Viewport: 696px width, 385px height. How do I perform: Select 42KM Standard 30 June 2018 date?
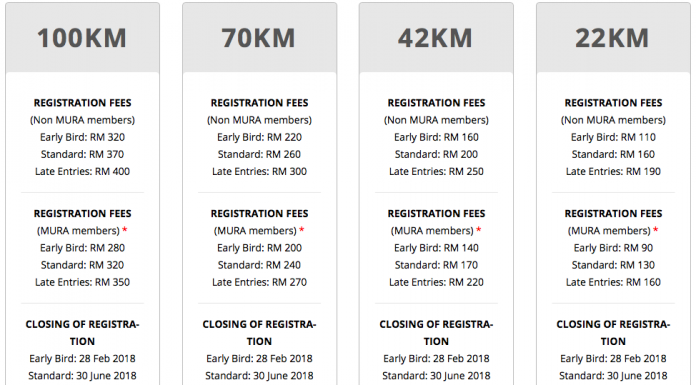(436, 376)
